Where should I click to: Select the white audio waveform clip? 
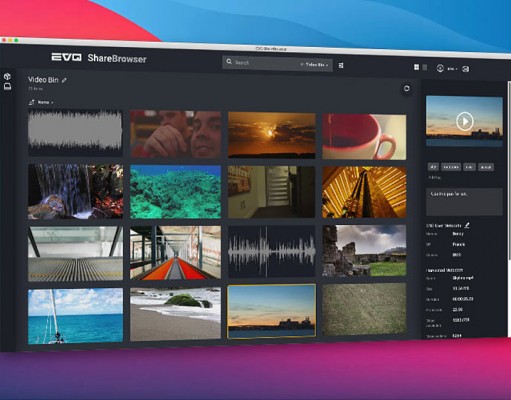271,252
